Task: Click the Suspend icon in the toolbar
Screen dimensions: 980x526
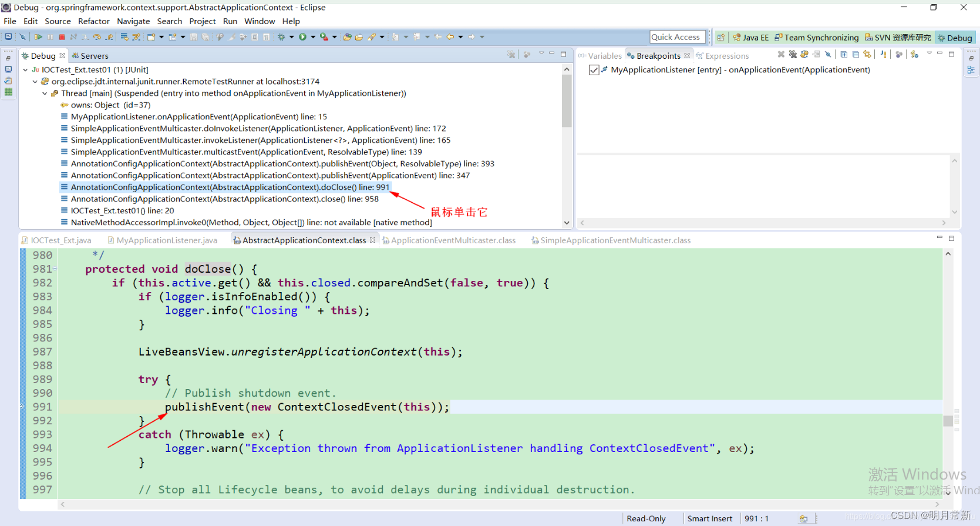Action: [x=50, y=37]
